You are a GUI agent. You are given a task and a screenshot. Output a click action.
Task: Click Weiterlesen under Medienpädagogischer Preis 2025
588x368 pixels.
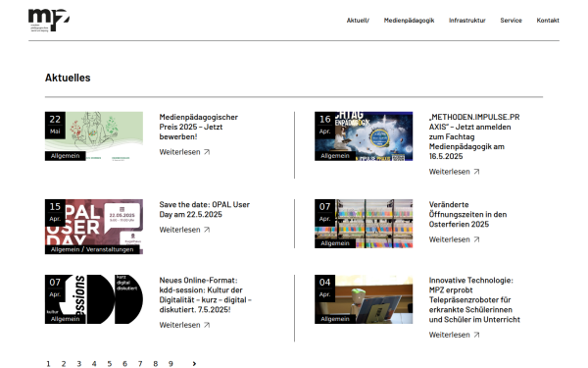[179, 152]
